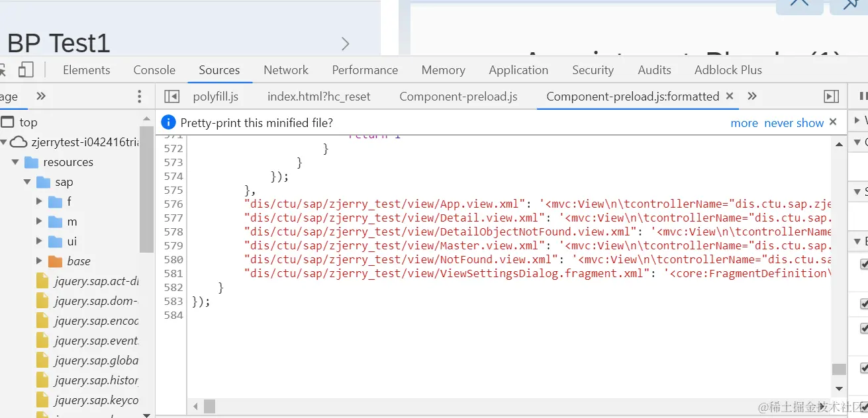Screen dimensions: 868x418
Task: Switch to the Console tab
Action: [x=154, y=70]
